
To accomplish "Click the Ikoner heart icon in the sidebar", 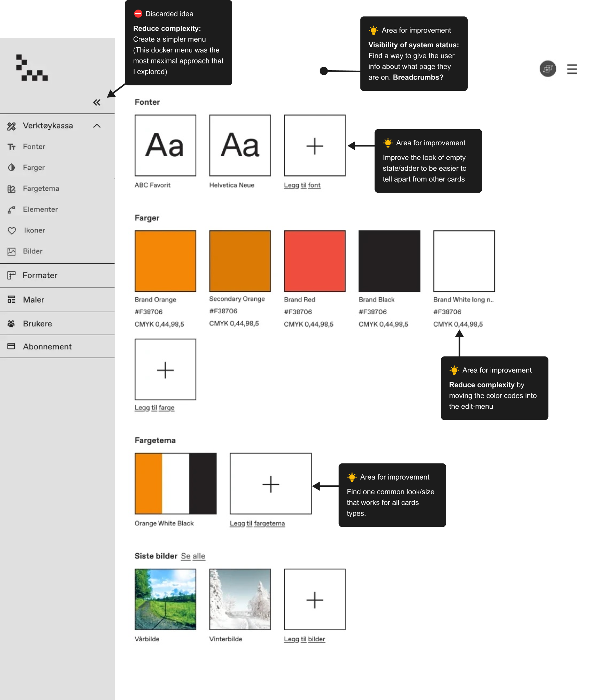I will pyautogui.click(x=12, y=231).
